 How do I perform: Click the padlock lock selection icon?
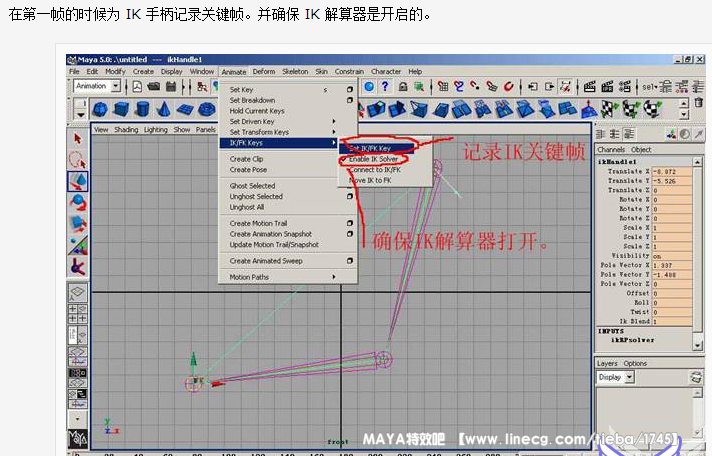pos(402,86)
